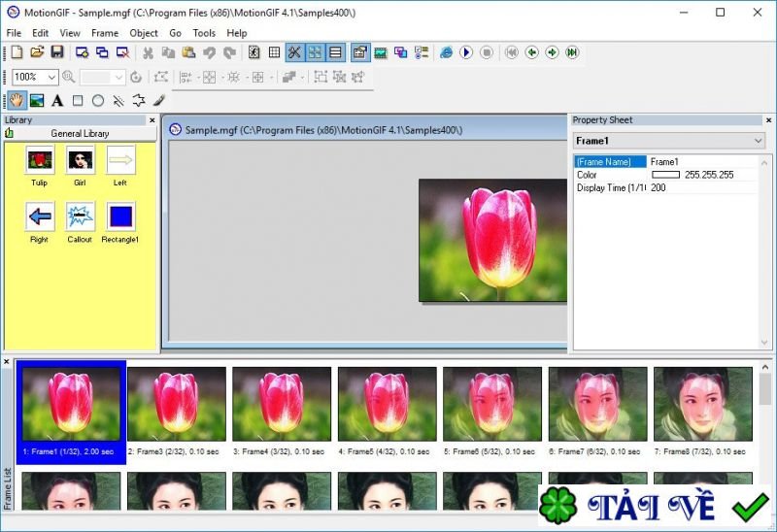This screenshot has height=532, width=777.
Task: Click the Callout item in Library
Action: pyautogui.click(x=80, y=216)
